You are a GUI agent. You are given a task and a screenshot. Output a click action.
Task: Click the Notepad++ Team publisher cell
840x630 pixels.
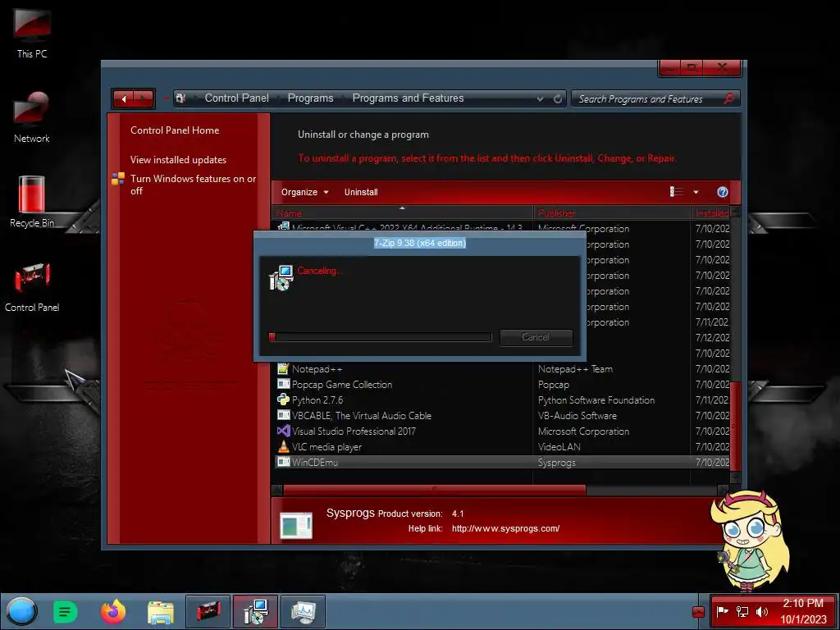575,368
